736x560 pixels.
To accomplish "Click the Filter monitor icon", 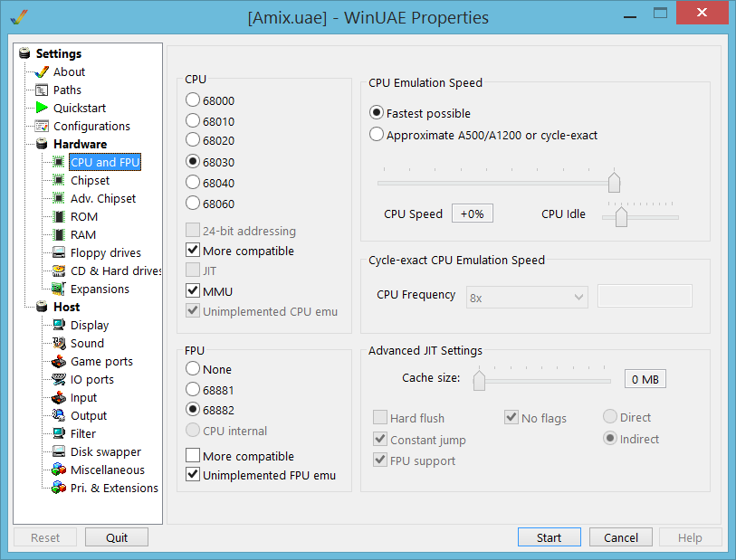I will 59,434.
